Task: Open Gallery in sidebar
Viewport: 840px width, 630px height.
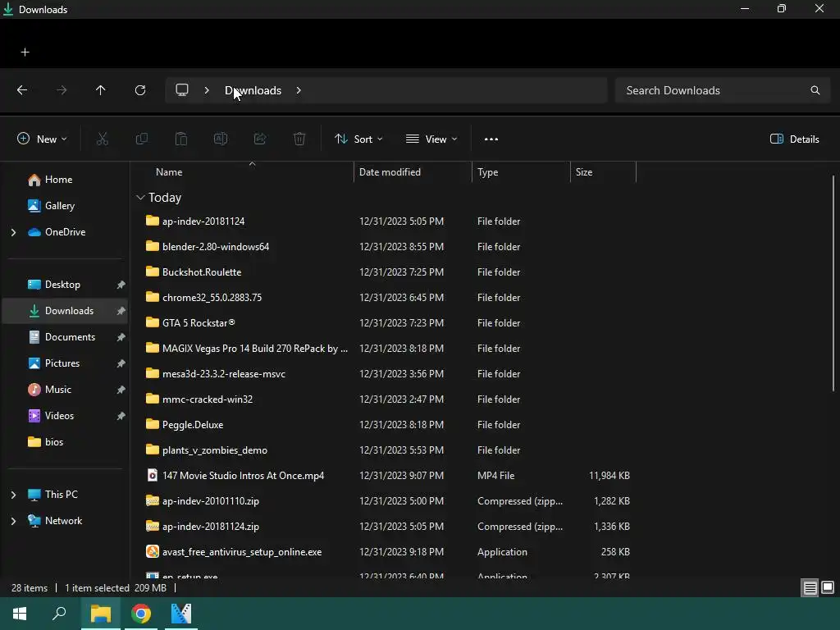Action: [66, 206]
